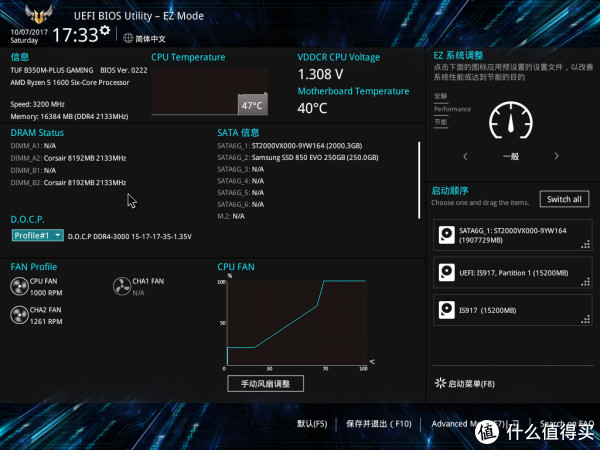Click AMD Ryzen 5 1600 processor text

70,83
